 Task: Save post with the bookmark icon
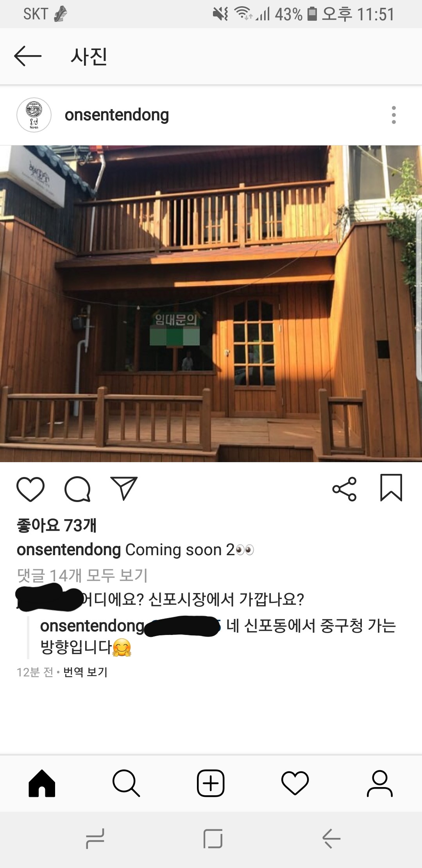(x=391, y=488)
